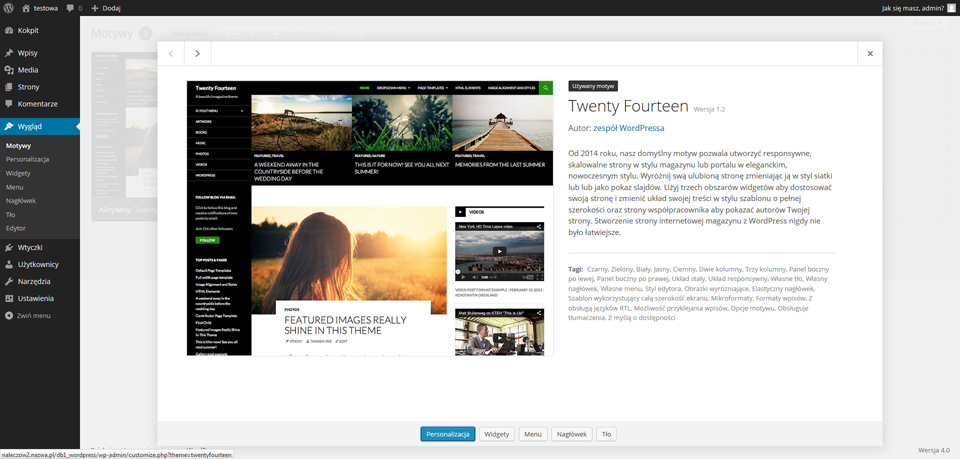Close the theme details overlay
This screenshot has height=459, width=960.
tap(870, 53)
